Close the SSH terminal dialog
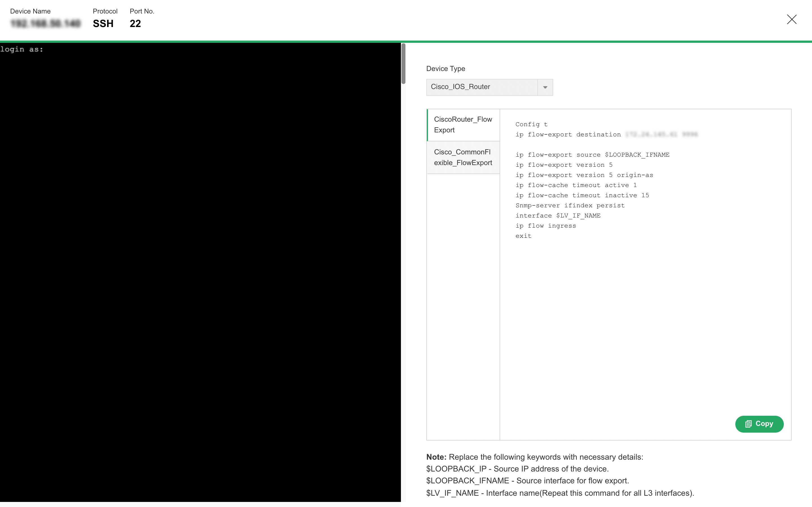 [791, 19]
